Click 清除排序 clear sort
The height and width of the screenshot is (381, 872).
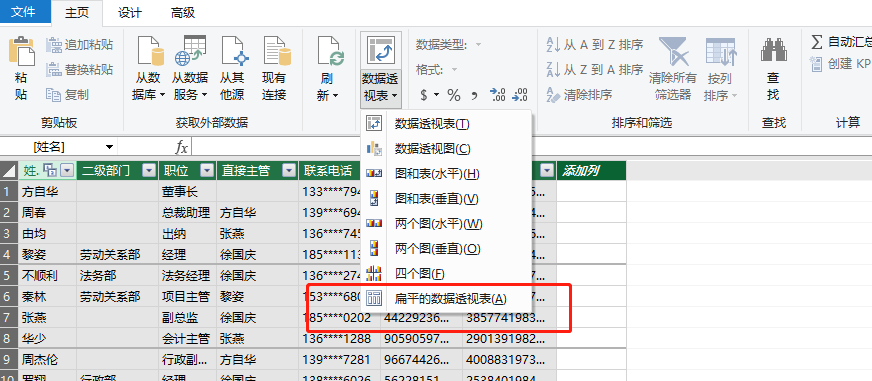[579, 95]
